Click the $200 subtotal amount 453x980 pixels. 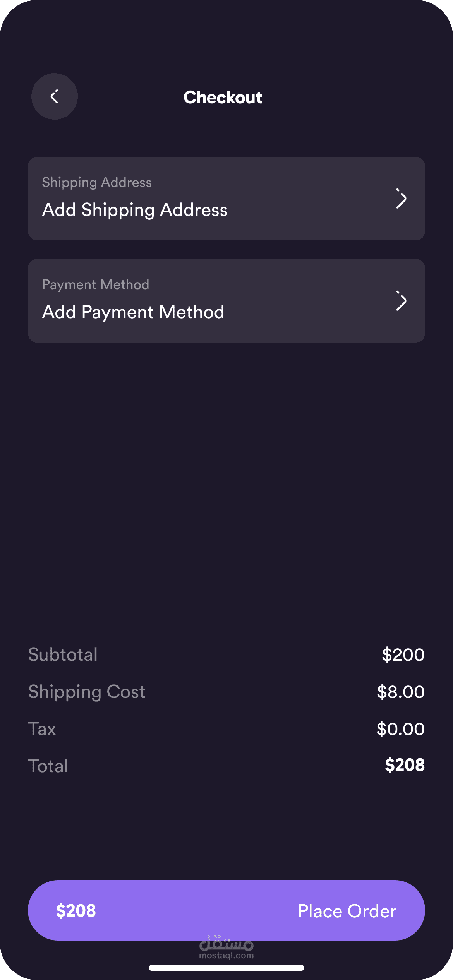[403, 654]
